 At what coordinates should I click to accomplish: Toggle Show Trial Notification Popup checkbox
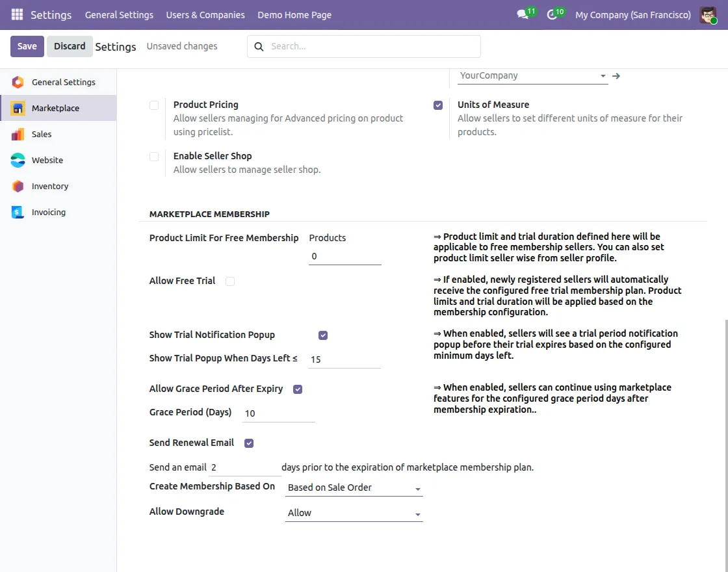tap(323, 335)
